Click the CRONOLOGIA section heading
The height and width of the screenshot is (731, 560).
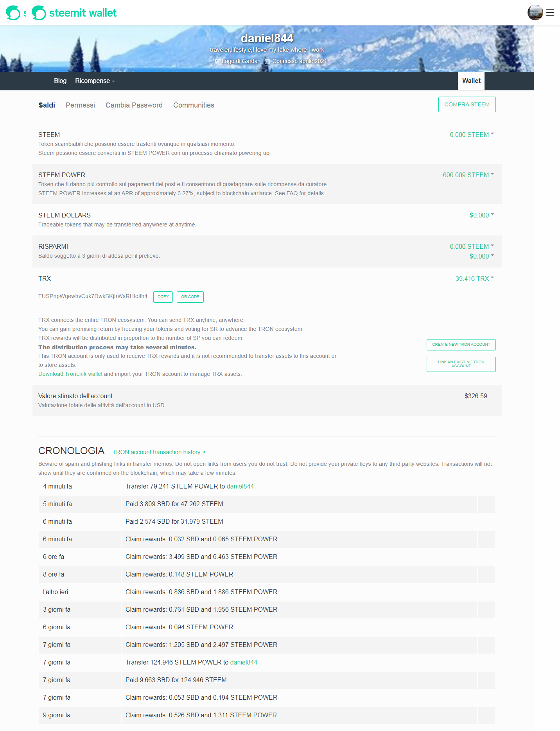[71, 451]
